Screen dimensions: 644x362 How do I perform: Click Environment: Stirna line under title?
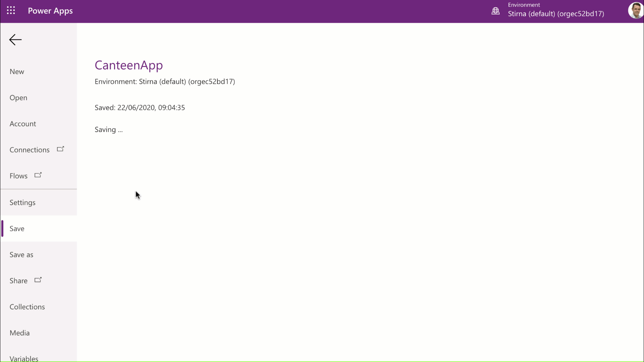[x=165, y=81]
